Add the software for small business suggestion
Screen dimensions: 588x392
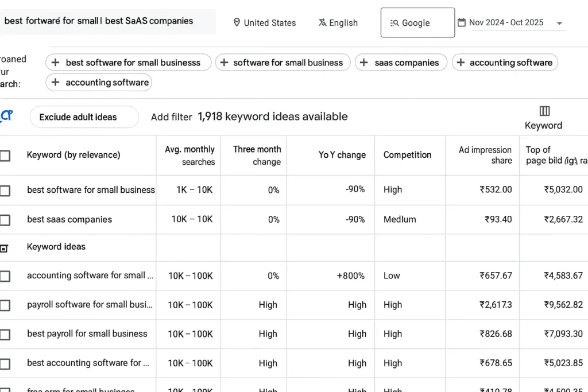coord(283,62)
